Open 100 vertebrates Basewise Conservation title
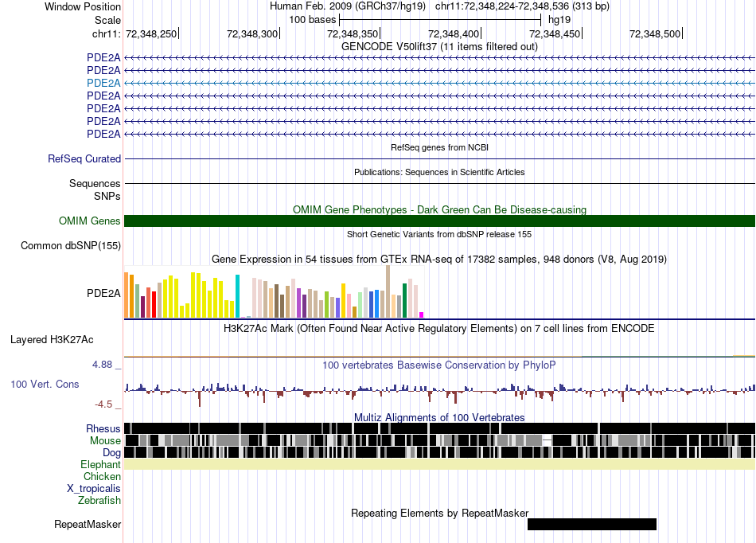 pos(439,365)
